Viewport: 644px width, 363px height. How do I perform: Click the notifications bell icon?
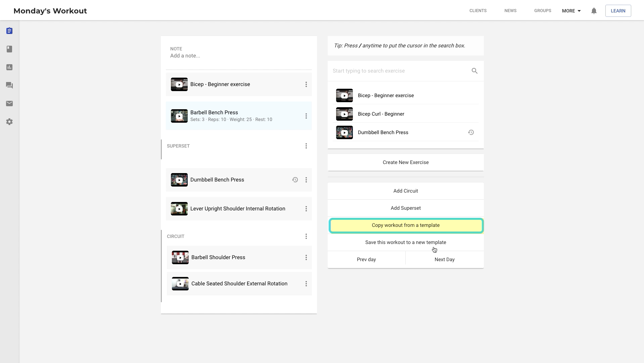[x=594, y=11]
